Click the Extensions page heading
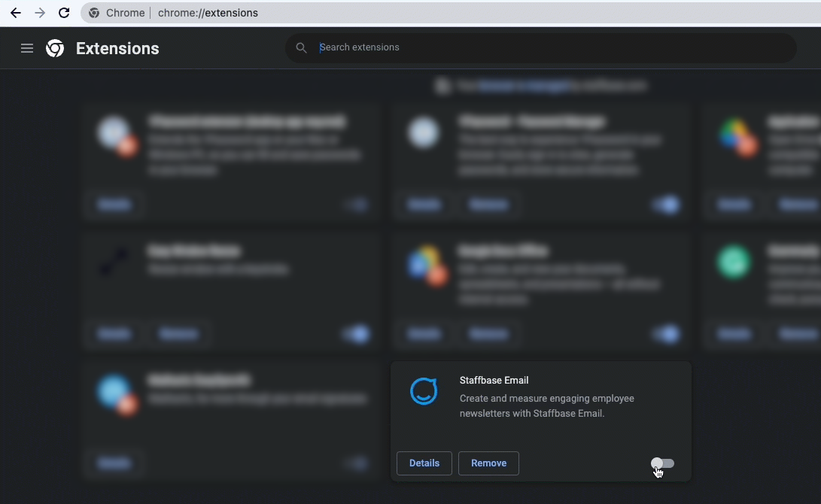This screenshot has width=821, height=504. 117,49
